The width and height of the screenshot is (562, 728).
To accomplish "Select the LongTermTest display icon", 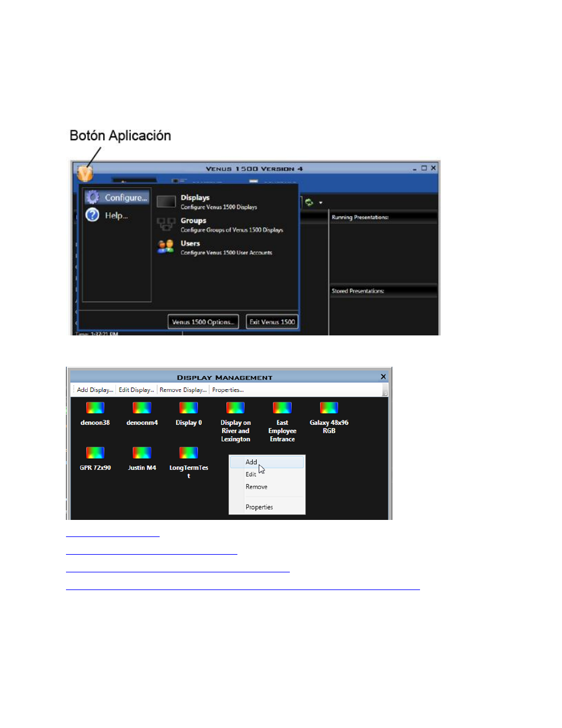I will point(189,453).
